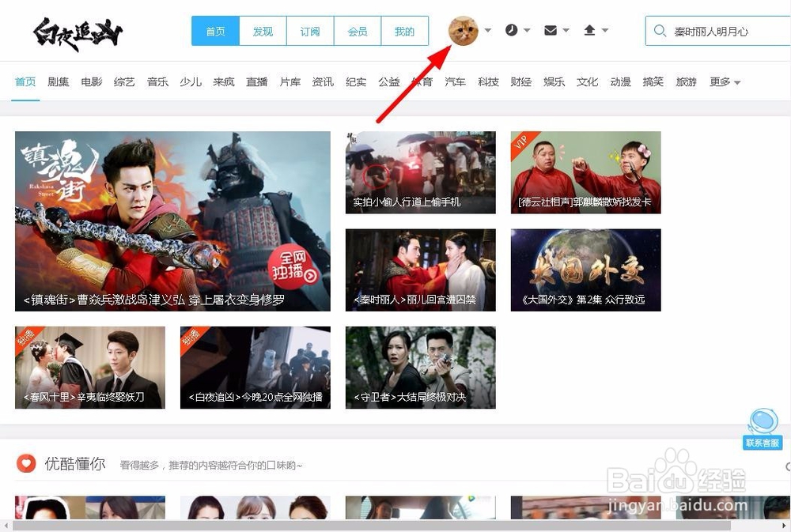Viewport: 791px width, 532px height.
Task: Click the red heart icon beside 优酷懂你
Action: click(26, 463)
